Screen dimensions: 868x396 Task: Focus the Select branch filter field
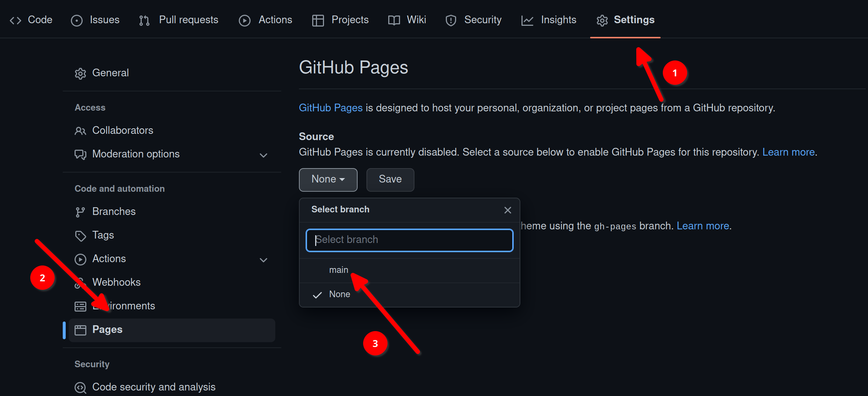point(410,240)
